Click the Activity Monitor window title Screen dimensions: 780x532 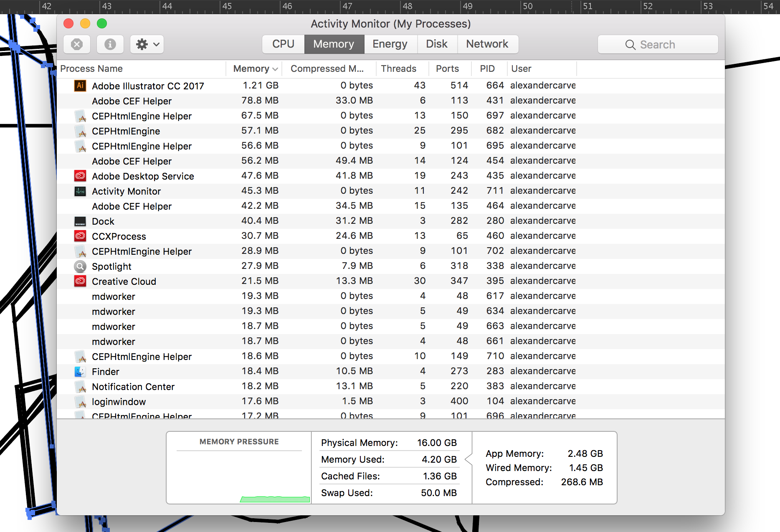[391, 24]
